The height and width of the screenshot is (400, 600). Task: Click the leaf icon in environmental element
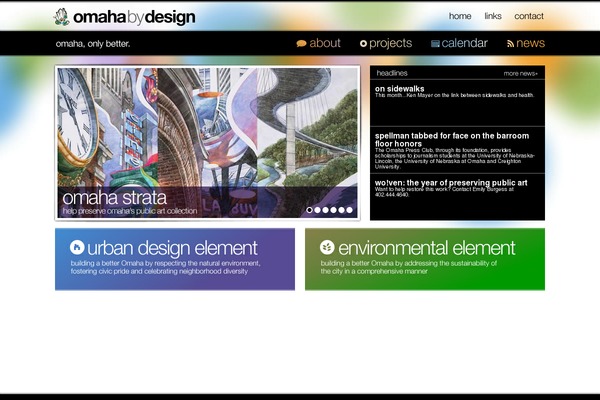tap(327, 247)
